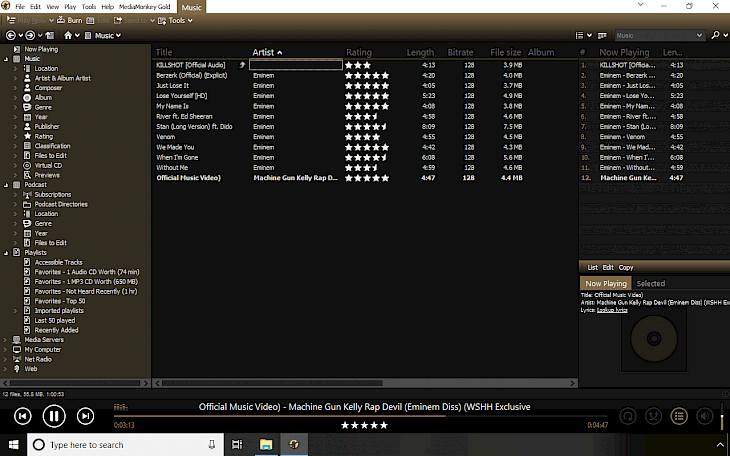Image resolution: width=730 pixels, height=456 pixels.
Task: Click the Subscriptions icon under Podcast
Action: tap(27, 194)
